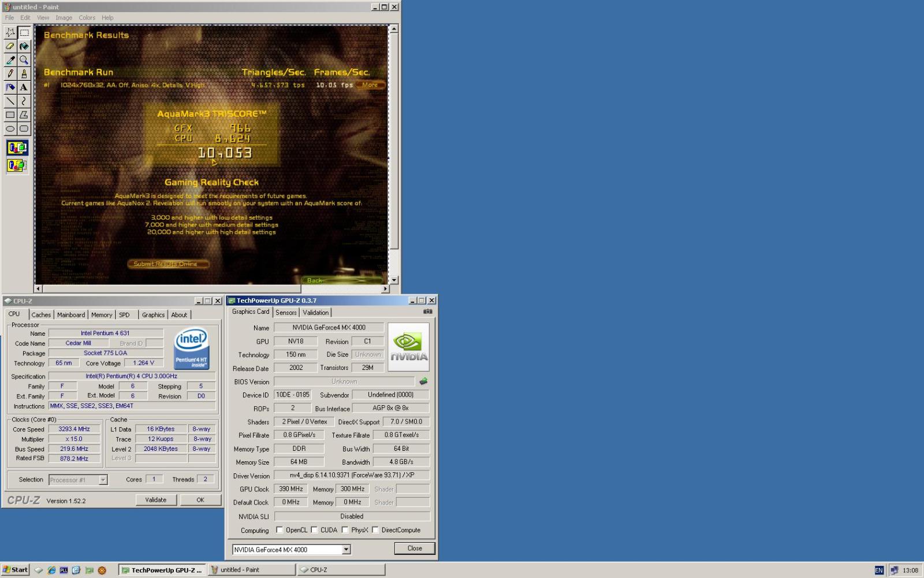The width and height of the screenshot is (924, 578).
Task: Open the Processor #1 selection dropdown
Action: click(x=103, y=480)
